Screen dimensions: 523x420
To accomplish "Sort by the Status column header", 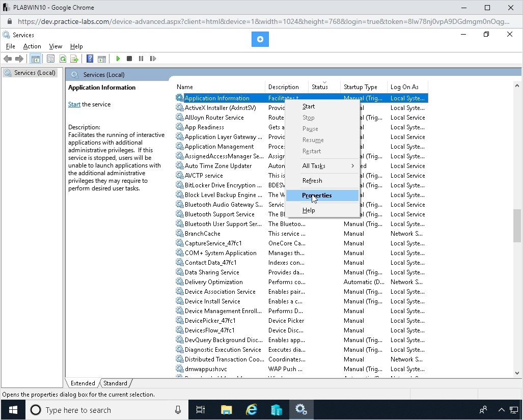I will [x=324, y=87].
